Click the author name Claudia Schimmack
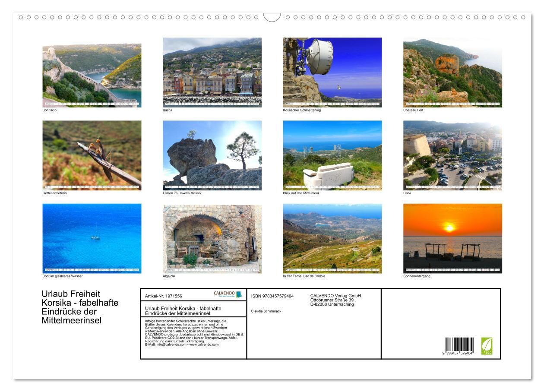The width and height of the screenshot is (544, 392). point(266,311)
